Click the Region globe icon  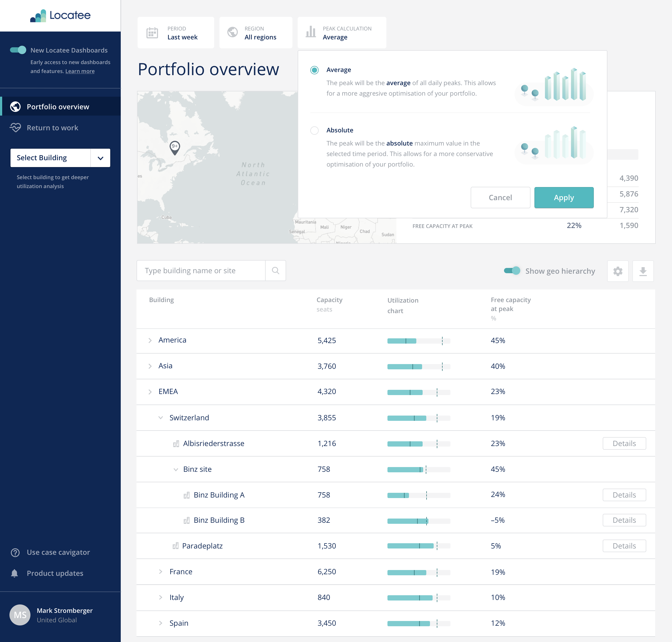tap(233, 33)
